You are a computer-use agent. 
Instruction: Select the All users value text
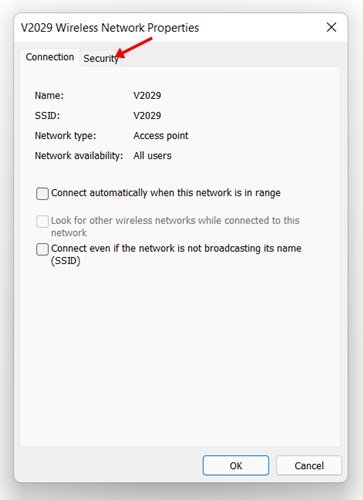click(153, 156)
